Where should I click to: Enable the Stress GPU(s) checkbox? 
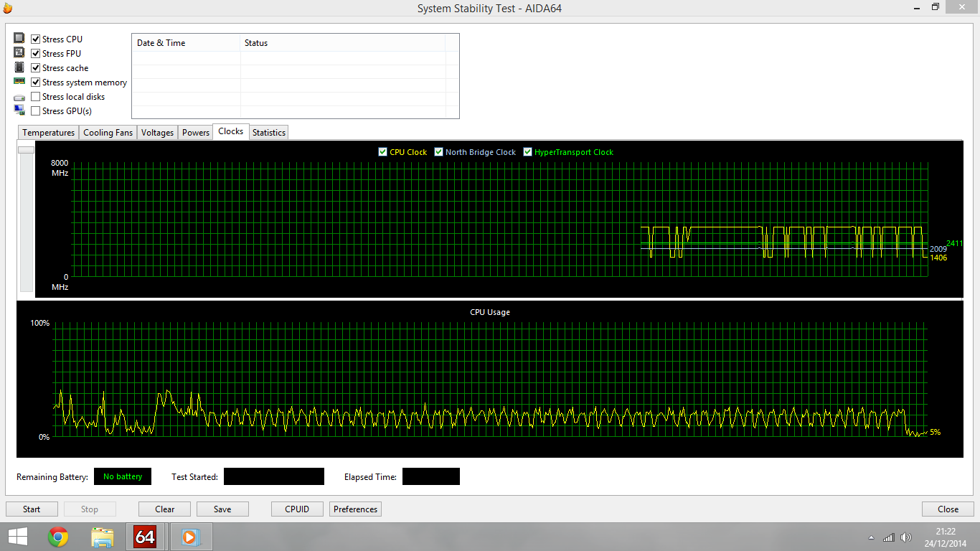coord(36,111)
